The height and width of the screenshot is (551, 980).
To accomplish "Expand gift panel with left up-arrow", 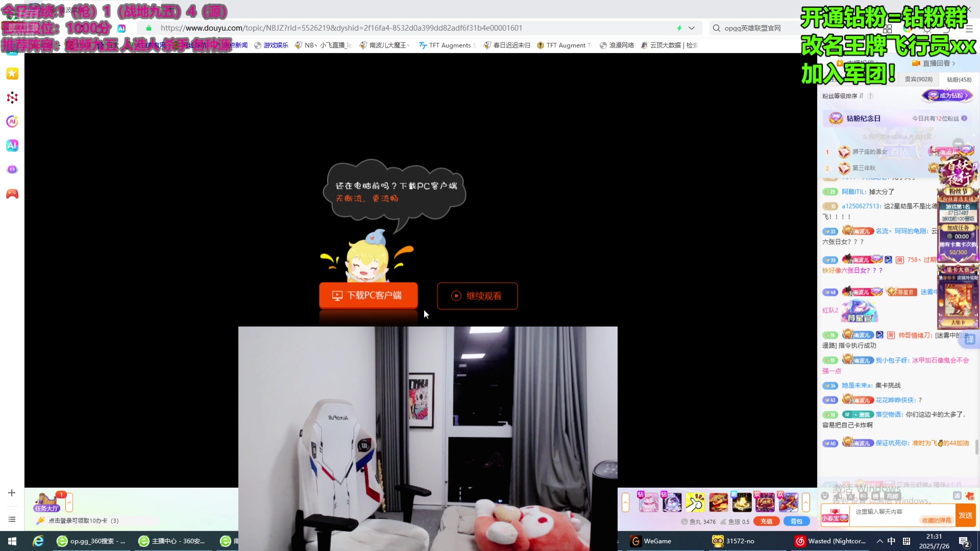I will (625, 503).
